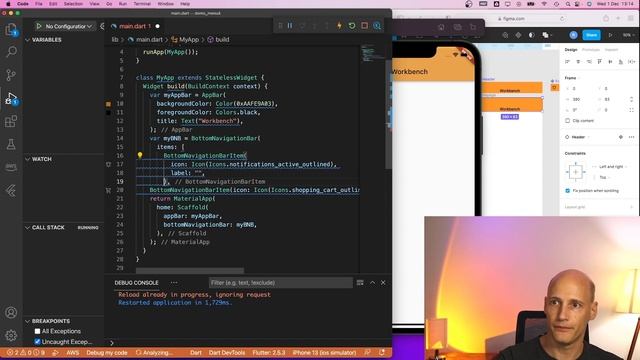Toggle Clip content checkbox in Figma
Viewport: 640px width, 360px height.
click(567, 121)
